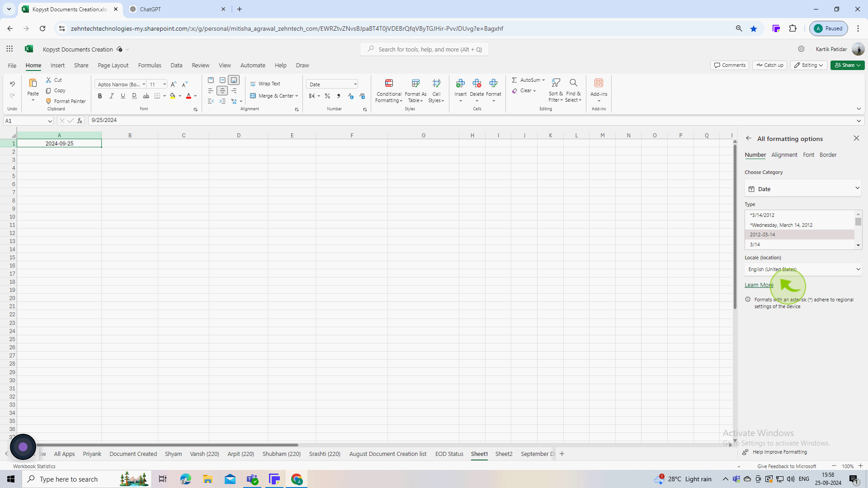The width and height of the screenshot is (868, 488).
Task: Decrease decimal places
Action: pyautogui.click(x=363, y=96)
